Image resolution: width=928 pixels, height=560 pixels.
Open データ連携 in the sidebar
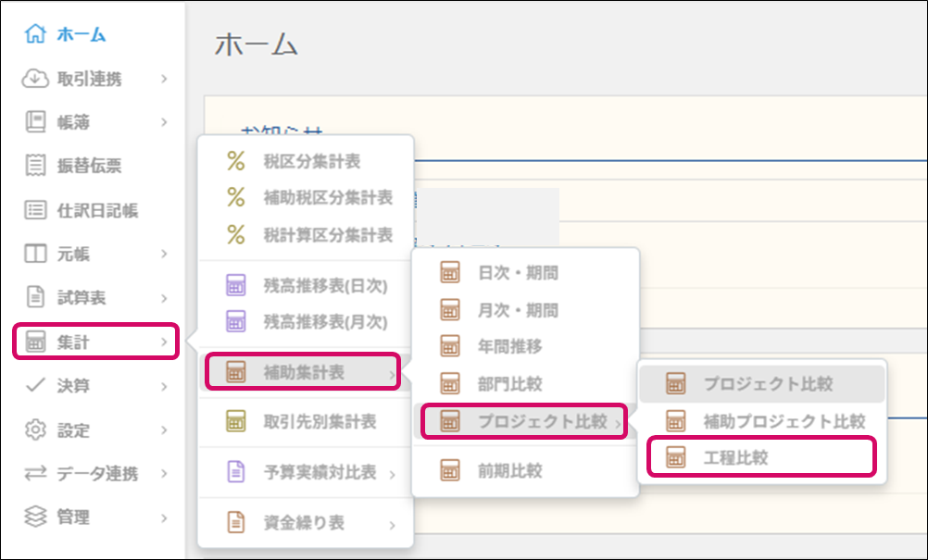pos(97,474)
